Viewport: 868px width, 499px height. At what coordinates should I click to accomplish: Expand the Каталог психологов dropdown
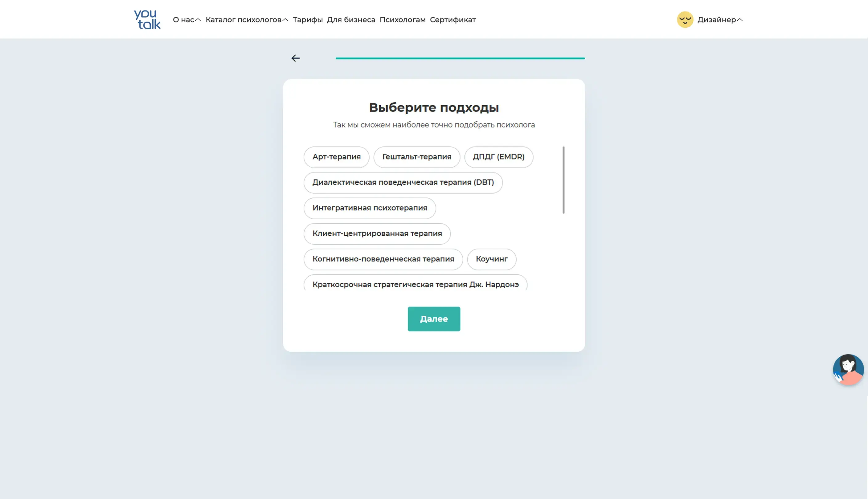[246, 20]
